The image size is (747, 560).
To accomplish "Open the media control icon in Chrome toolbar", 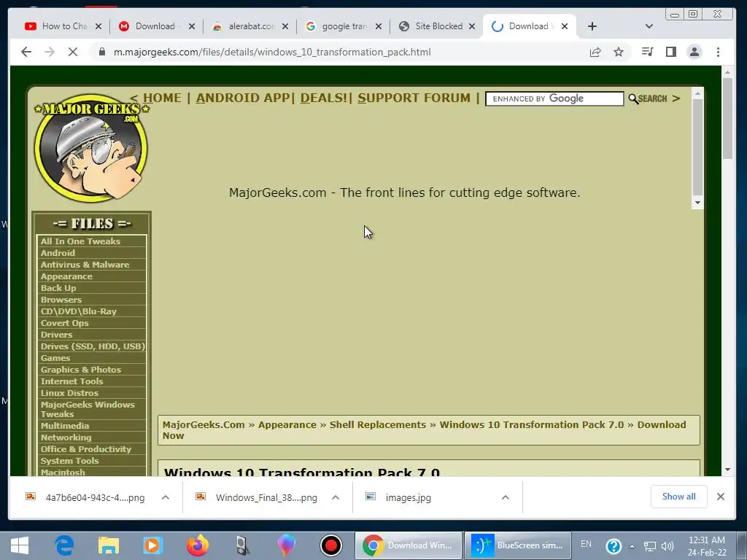I will 648,52.
